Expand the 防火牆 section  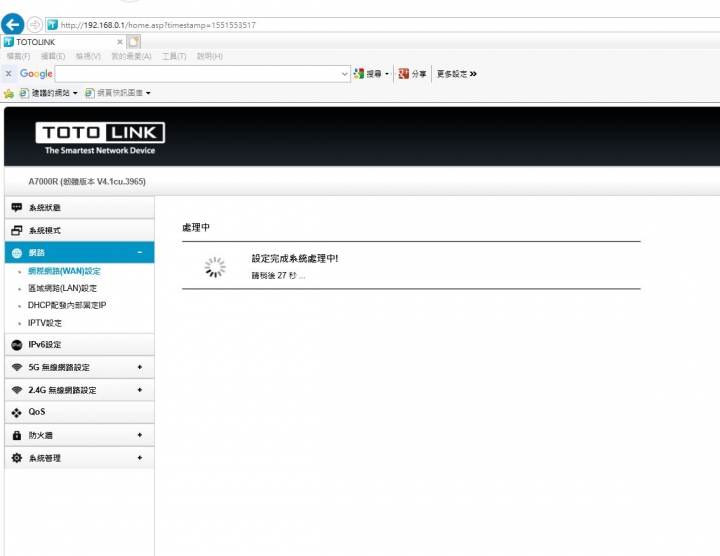tap(140, 435)
